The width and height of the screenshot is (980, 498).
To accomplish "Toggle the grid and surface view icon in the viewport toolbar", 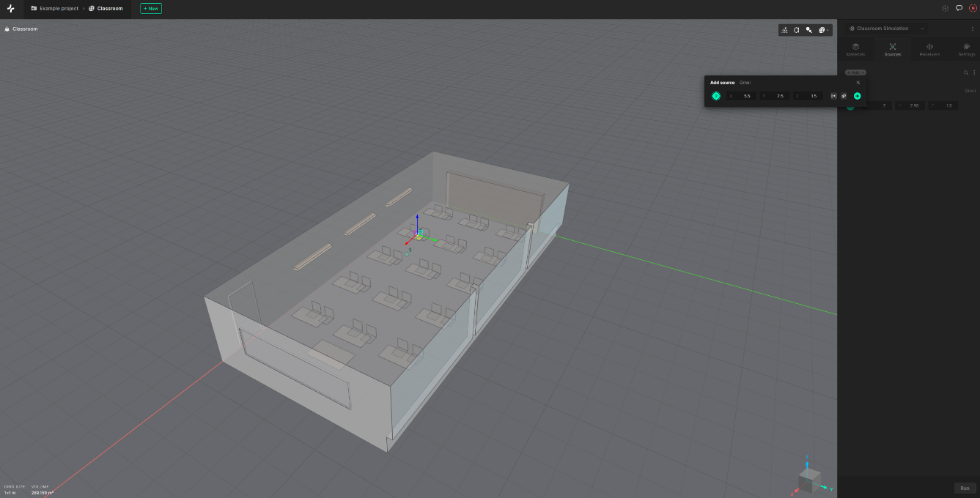I will [785, 30].
